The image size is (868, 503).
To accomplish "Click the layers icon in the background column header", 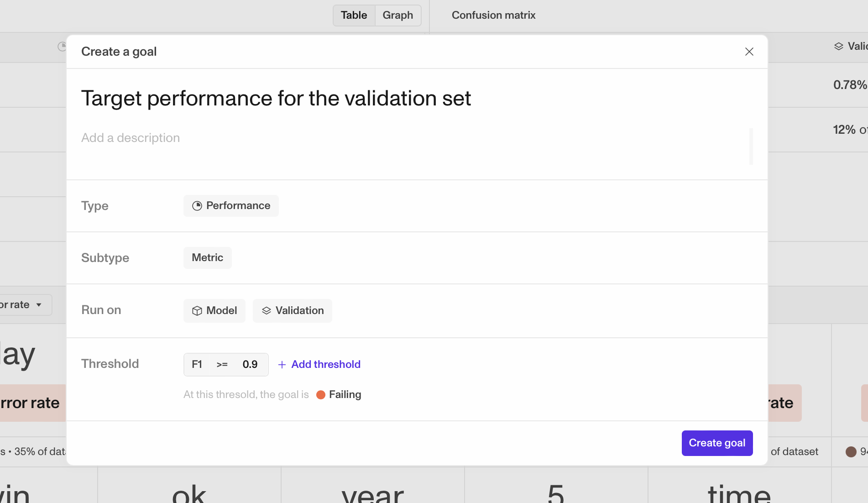I will pyautogui.click(x=839, y=47).
